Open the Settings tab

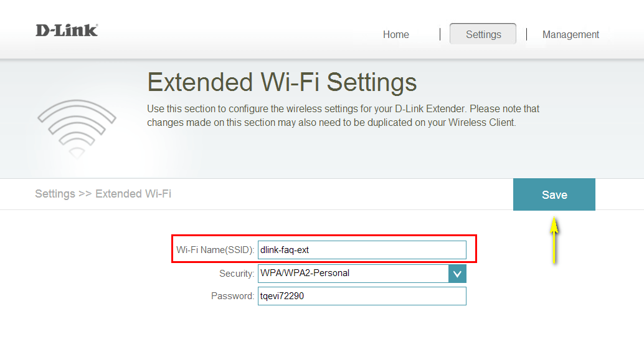click(x=483, y=34)
